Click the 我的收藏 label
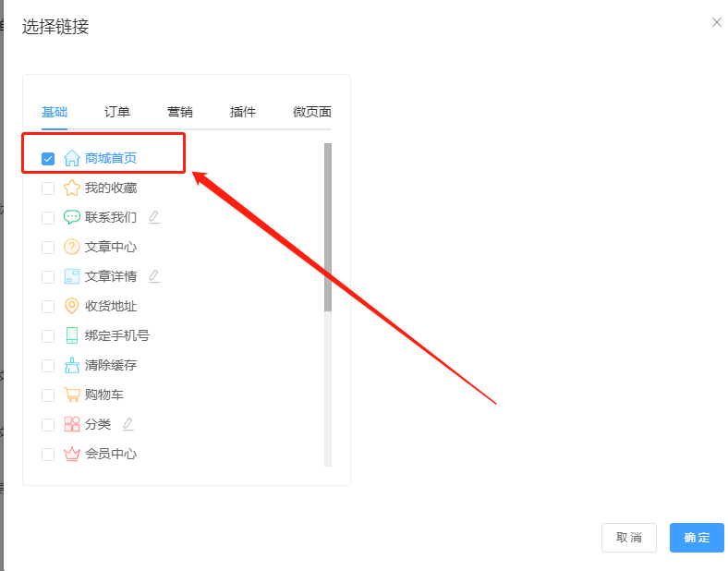Viewport: 728px width, 571px height. (111, 188)
